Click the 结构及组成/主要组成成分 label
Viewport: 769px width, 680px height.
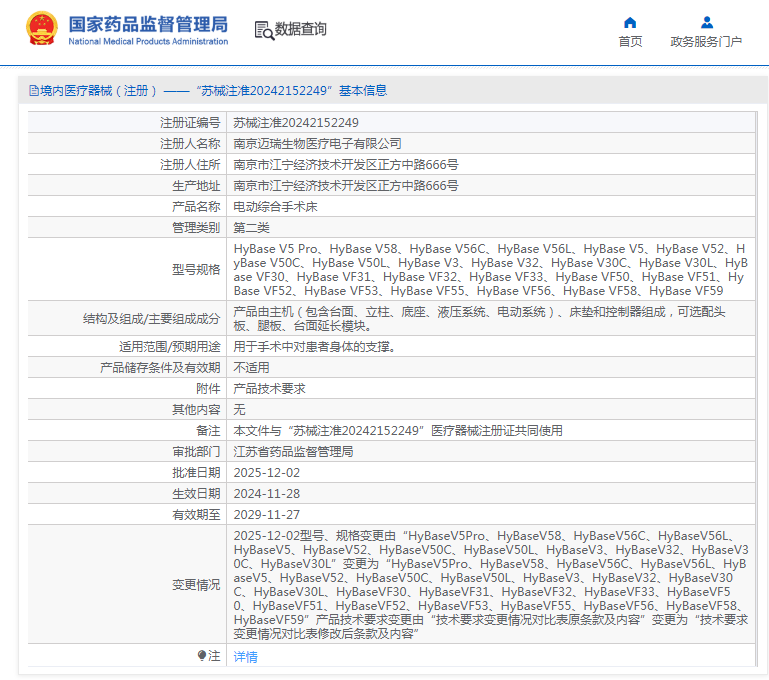pyautogui.click(x=151, y=319)
